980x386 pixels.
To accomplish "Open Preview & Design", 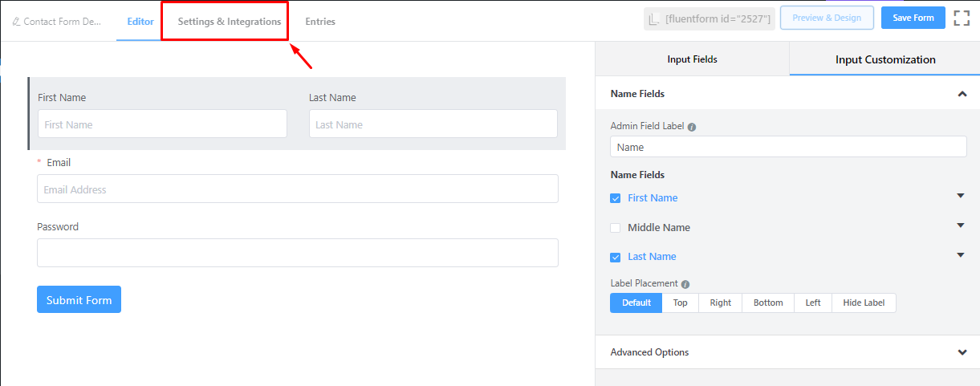I will (827, 18).
